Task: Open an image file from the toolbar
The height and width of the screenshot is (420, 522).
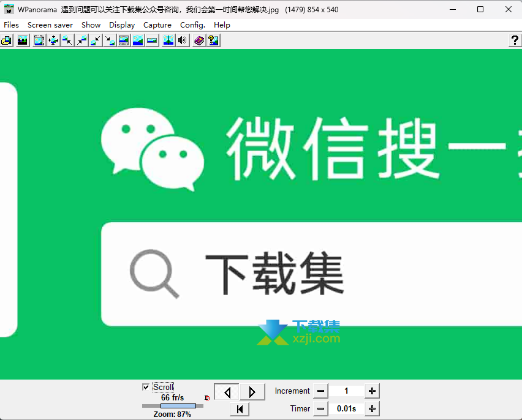Action: pyautogui.click(x=6, y=40)
